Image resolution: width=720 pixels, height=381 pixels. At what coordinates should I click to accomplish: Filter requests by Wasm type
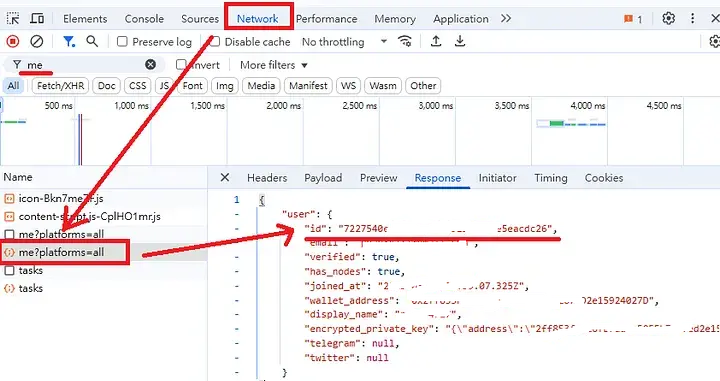383,86
